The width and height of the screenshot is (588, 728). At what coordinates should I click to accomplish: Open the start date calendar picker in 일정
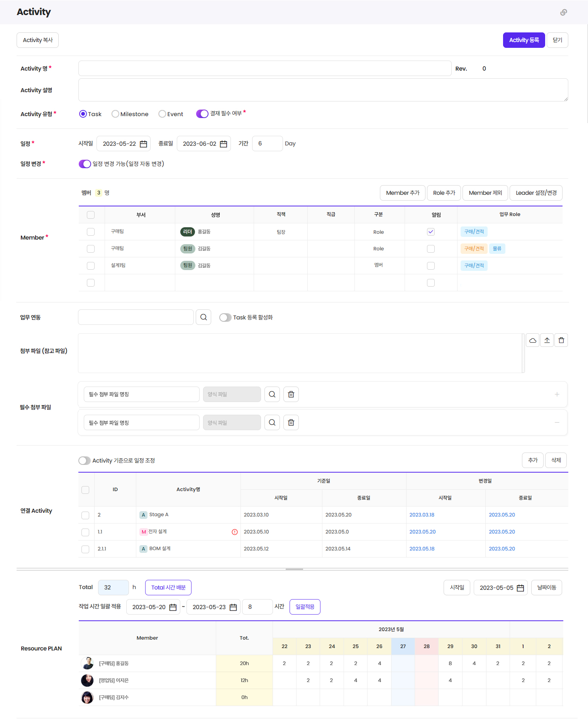tap(143, 144)
